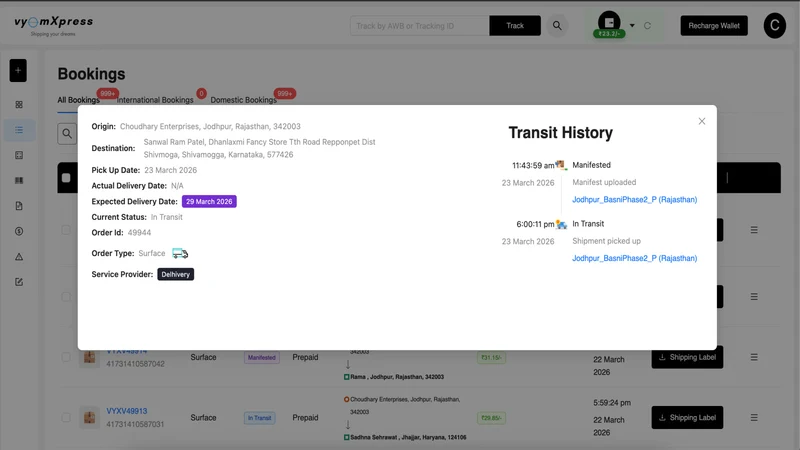Click the plus new booking sidebar icon
The width and height of the screenshot is (800, 450).
18,70
